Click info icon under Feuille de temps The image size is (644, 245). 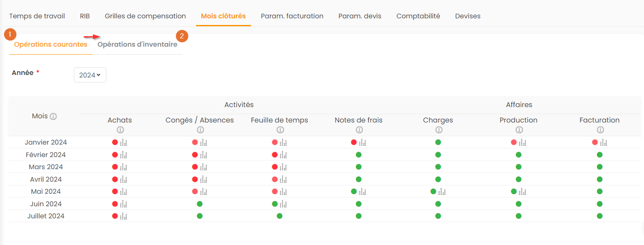coord(279,130)
